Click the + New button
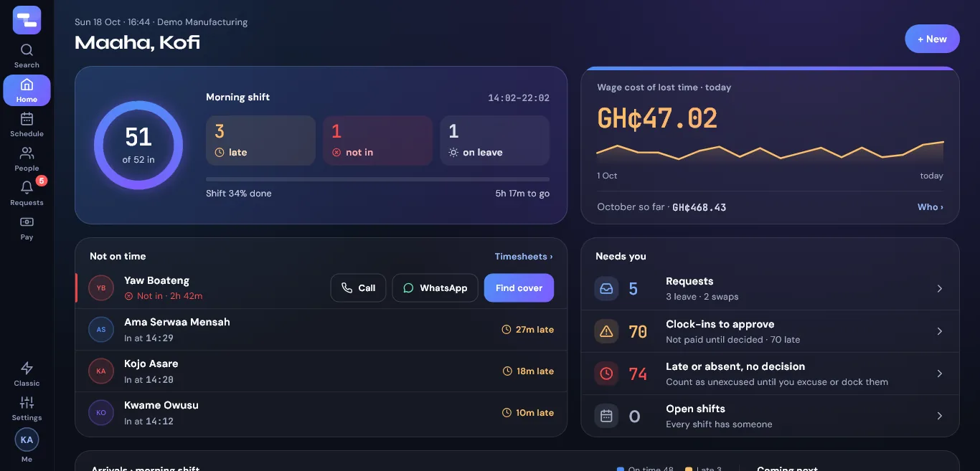980x471 pixels. (x=932, y=39)
